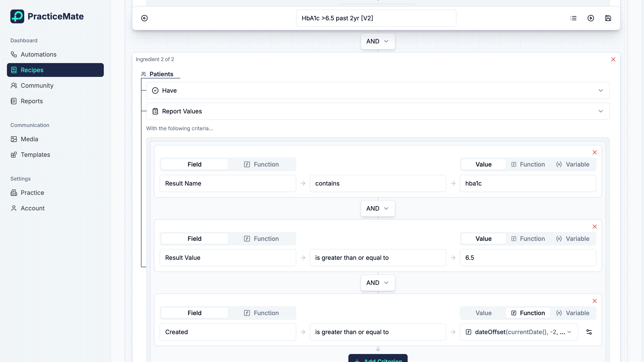Open the dateOffset parameter settings icon

[x=589, y=332]
